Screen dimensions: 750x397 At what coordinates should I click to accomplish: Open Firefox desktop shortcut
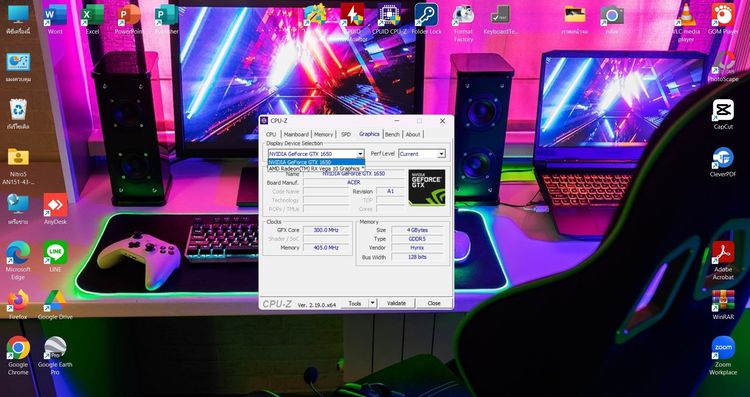click(x=18, y=305)
